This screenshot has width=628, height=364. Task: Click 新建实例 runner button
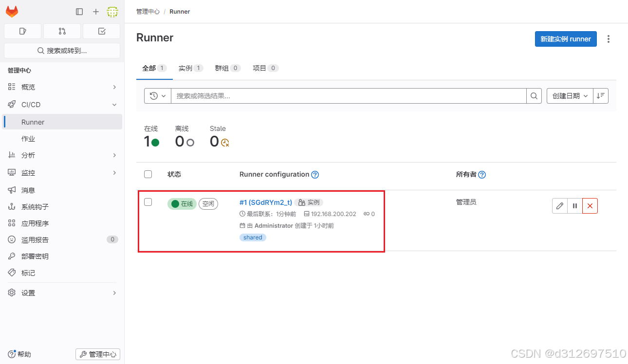click(566, 39)
